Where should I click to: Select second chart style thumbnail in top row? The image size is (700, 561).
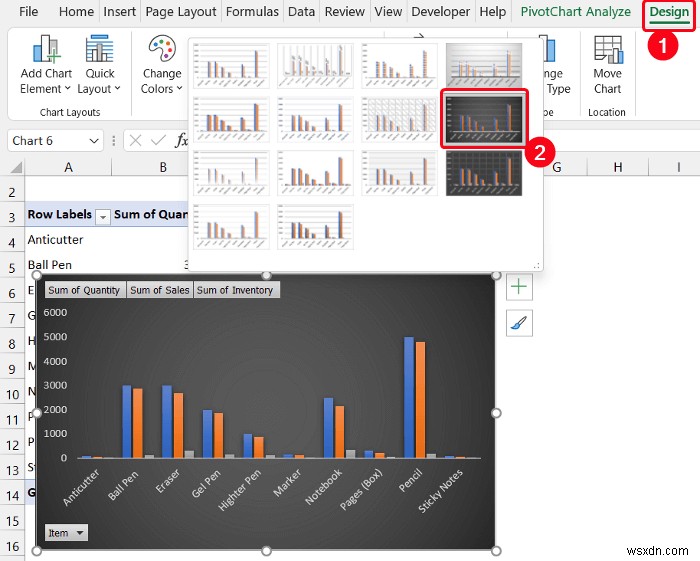point(315,66)
